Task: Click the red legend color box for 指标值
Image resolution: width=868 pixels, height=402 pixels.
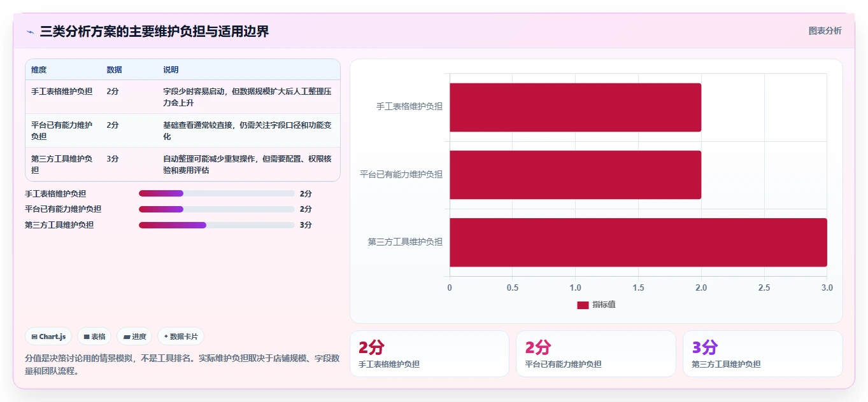Action: (x=583, y=305)
